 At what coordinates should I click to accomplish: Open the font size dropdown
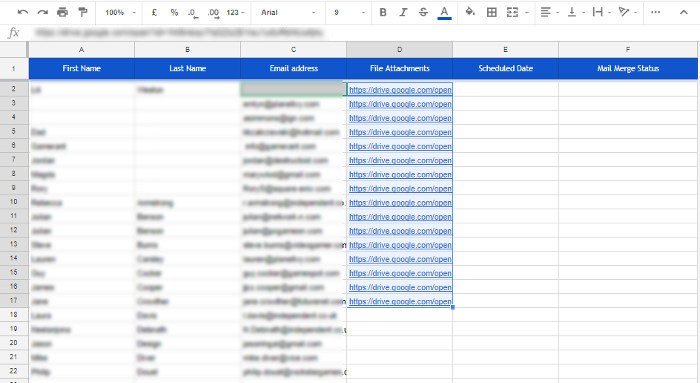[x=349, y=12]
